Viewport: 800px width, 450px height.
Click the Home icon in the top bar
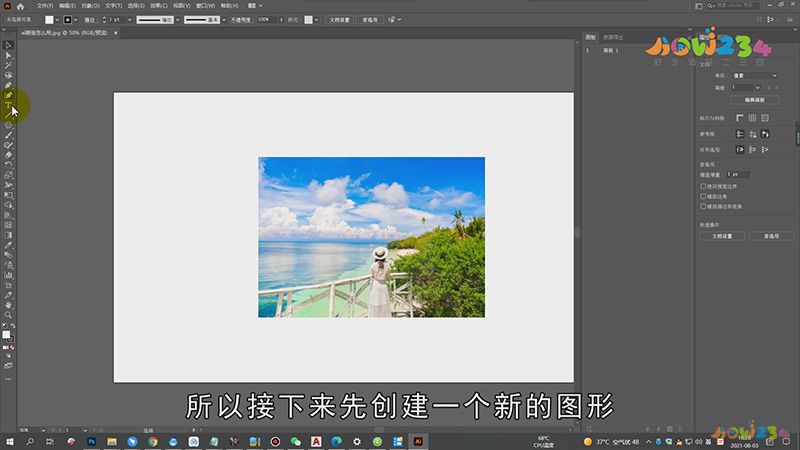coord(20,6)
